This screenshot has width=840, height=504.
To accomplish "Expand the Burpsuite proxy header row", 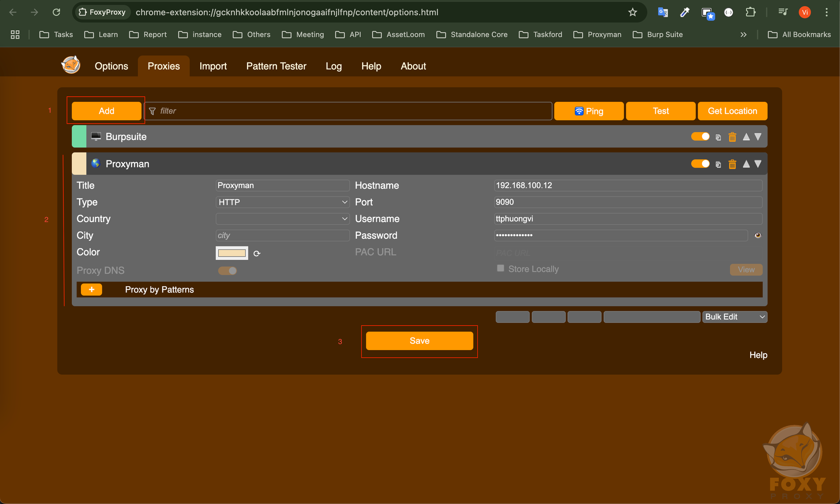I will [420, 136].
